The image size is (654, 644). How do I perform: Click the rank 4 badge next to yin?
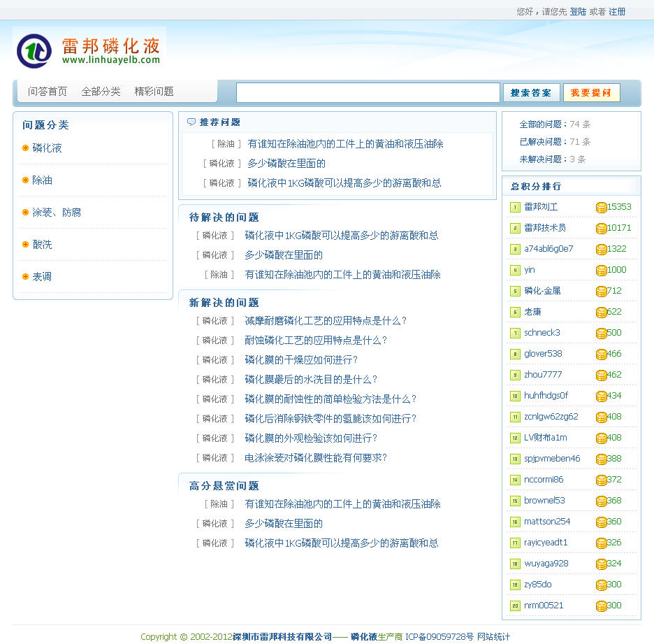pyautogui.click(x=515, y=270)
